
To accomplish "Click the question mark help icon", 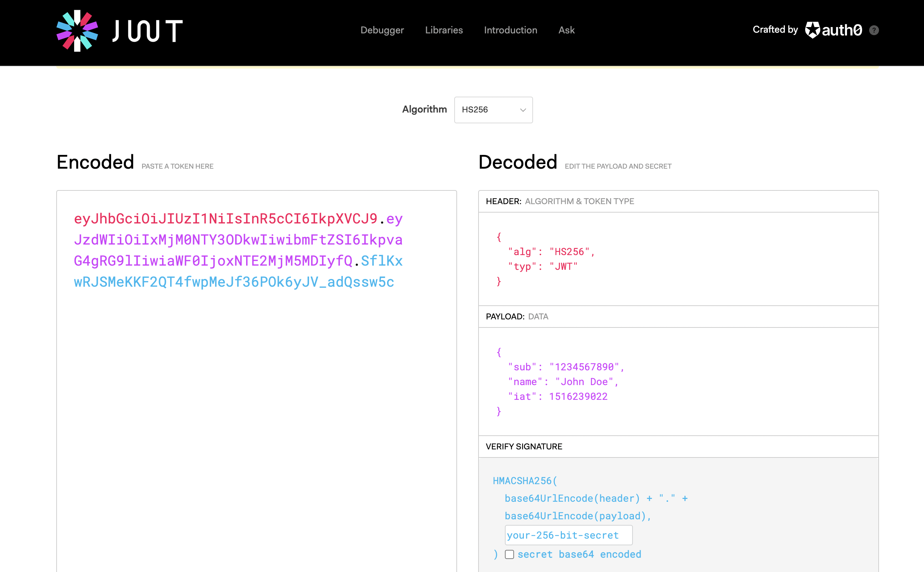I will 874,30.
